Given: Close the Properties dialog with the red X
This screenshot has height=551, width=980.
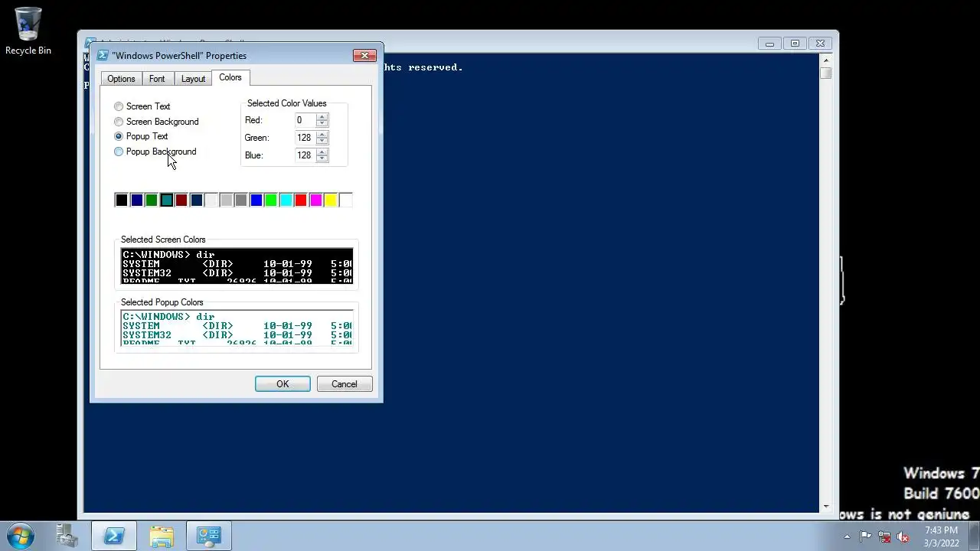Looking at the screenshot, I should 364,55.
